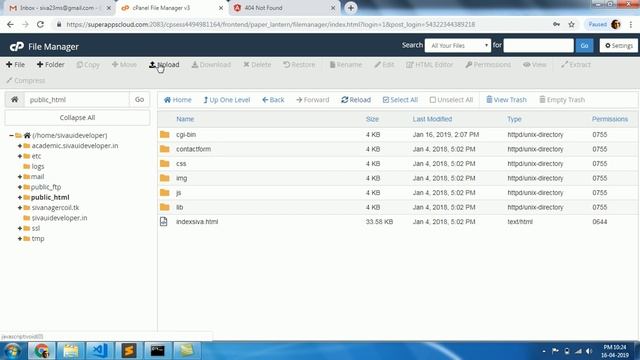
Task: Reload the file listing
Action: [356, 100]
